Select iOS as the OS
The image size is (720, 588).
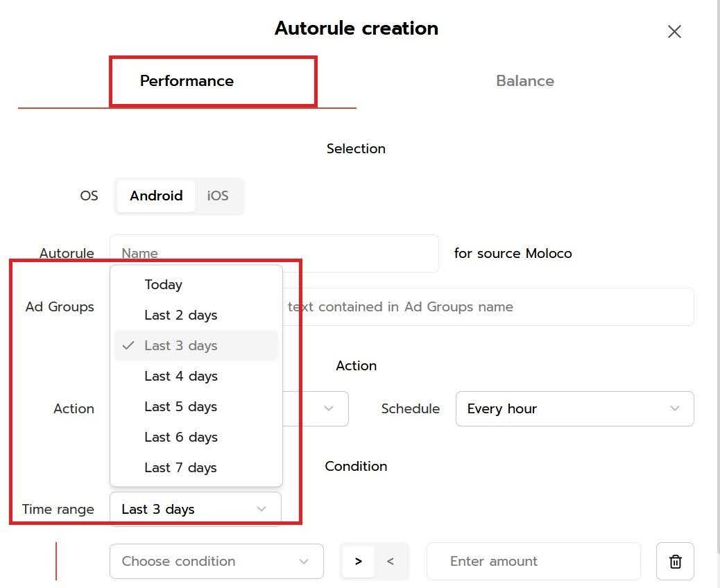click(218, 196)
